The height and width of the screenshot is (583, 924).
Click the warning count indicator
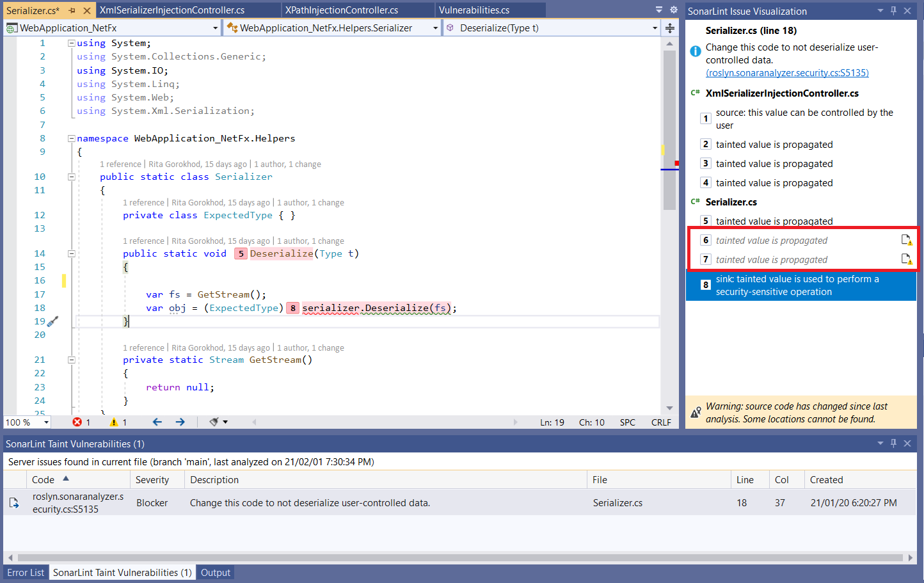pyautogui.click(x=118, y=422)
